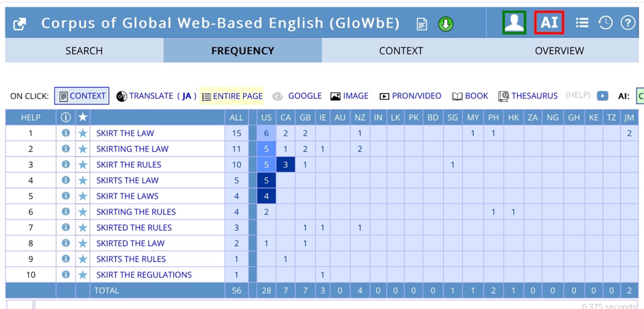Click JM count 2 for SKIRT THE LAW
The width and height of the screenshot is (644, 309).
tap(629, 133)
